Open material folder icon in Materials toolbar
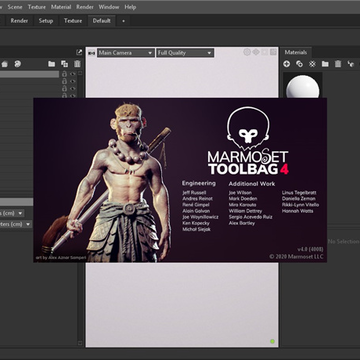The image size is (360, 360). coord(325,64)
